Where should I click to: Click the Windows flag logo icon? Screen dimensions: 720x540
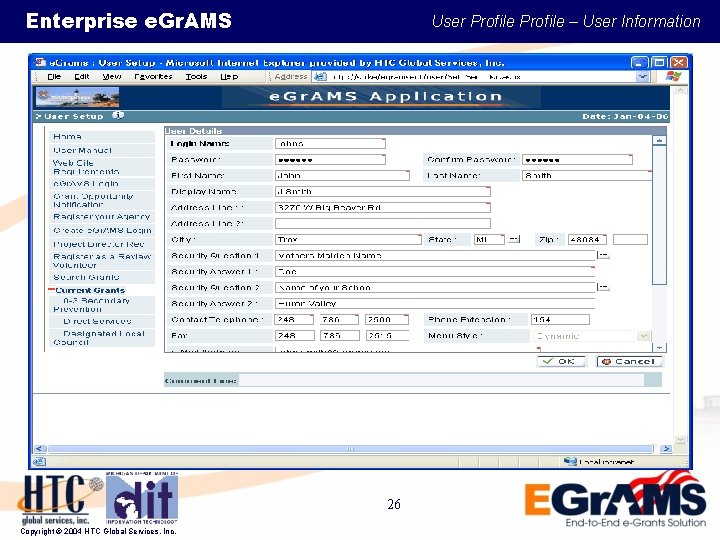coord(673,77)
